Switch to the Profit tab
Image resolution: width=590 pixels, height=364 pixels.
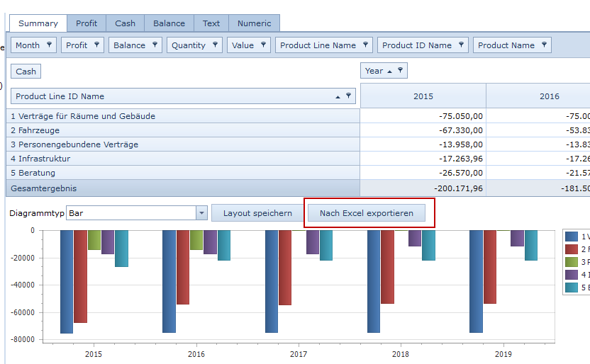tap(87, 23)
